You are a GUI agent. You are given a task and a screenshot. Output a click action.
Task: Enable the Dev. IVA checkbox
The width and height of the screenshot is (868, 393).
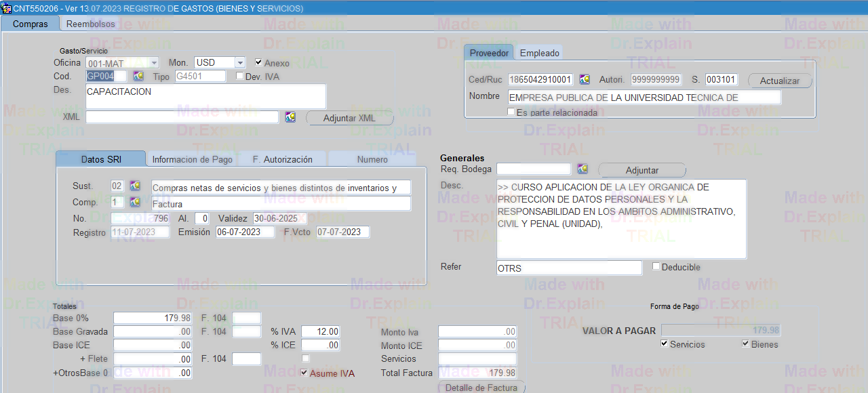(239, 76)
